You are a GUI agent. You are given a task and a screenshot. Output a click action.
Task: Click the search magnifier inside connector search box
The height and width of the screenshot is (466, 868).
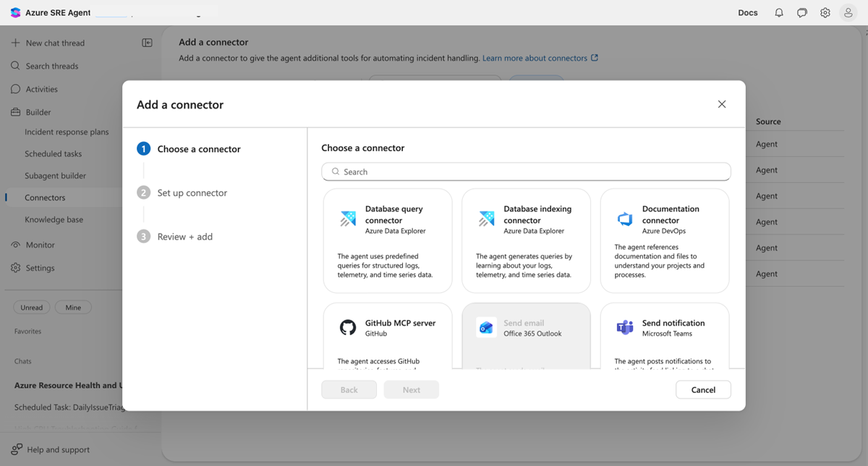(x=336, y=171)
